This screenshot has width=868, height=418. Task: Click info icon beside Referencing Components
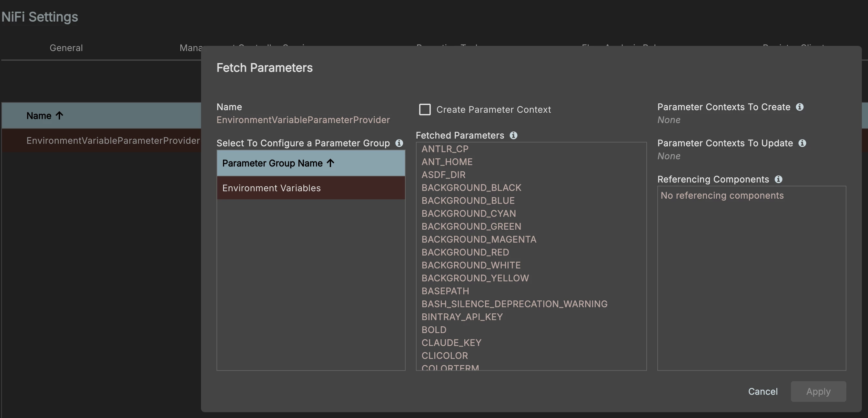coord(778,179)
